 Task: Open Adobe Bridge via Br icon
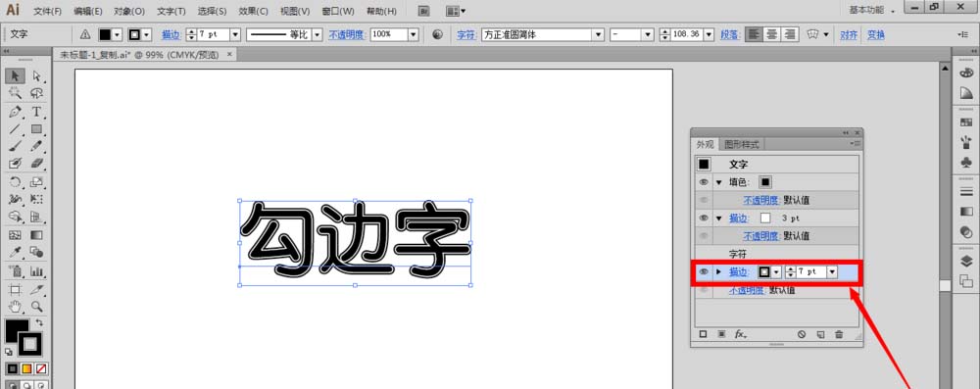[x=423, y=11]
